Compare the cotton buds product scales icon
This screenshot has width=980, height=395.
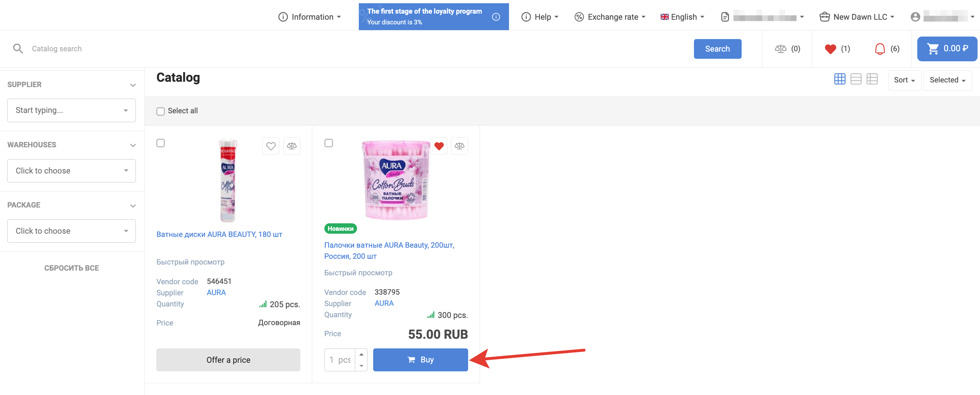pyautogui.click(x=459, y=146)
